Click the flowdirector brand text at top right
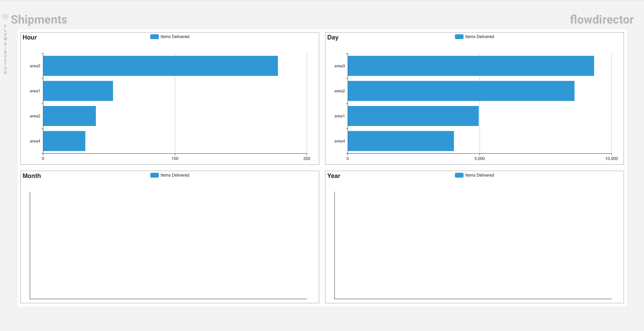 pyautogui.click(x=601, y=20)
